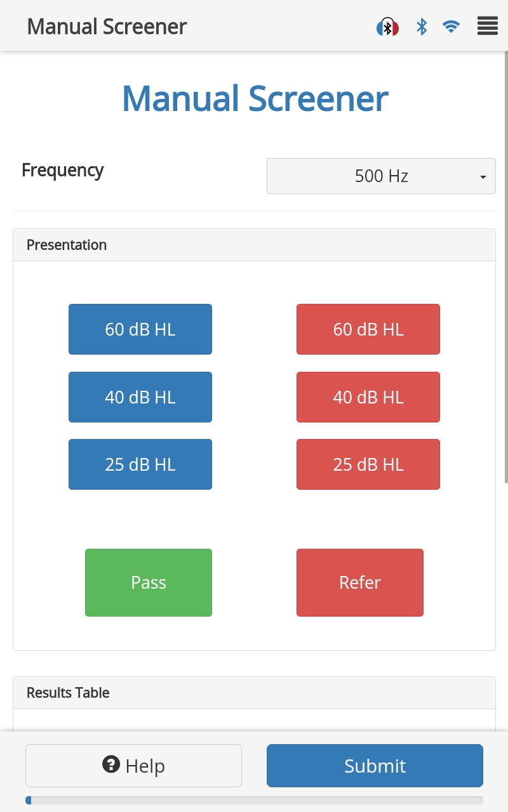Mark result with green Pass button
Image resolution: width=508 pixels, height=812 pixels.
click(148, 582)
